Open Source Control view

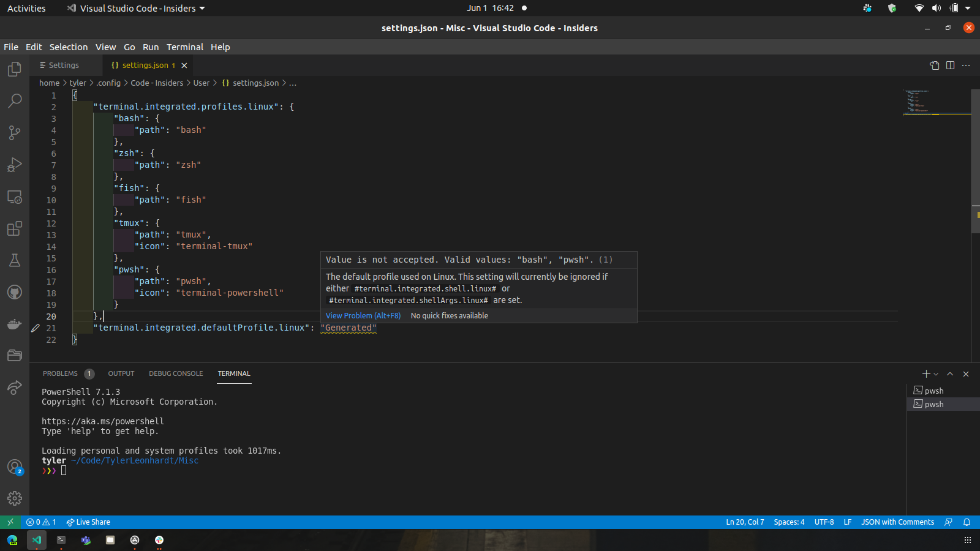coord(14,133)
